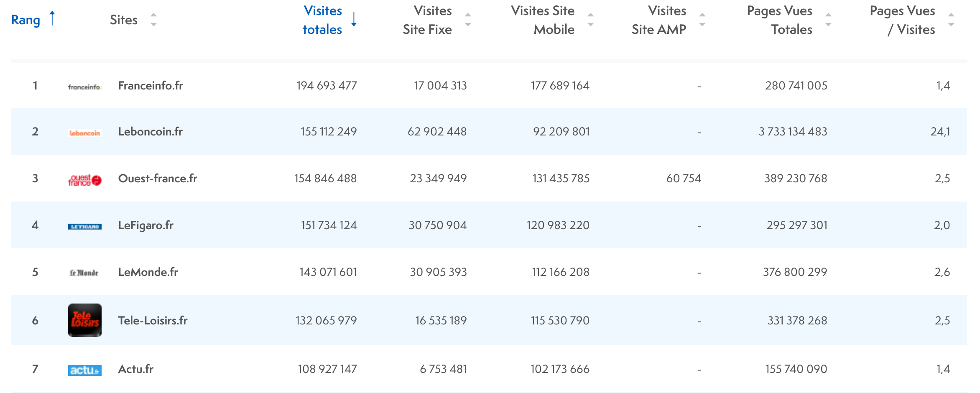980x393 pixels.
Task: Select AMP visits value 60 754
Action: [x=684, y=179]
